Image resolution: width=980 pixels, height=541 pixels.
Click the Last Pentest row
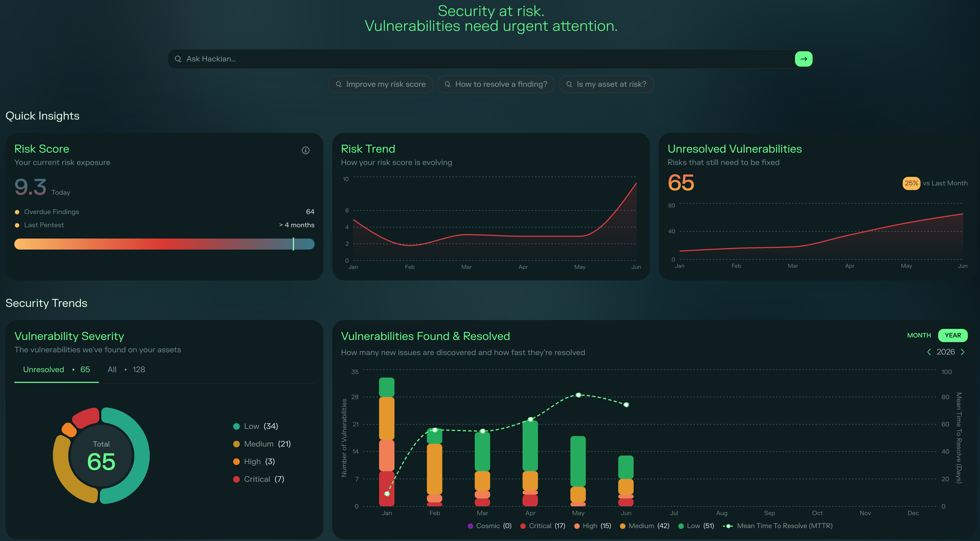click(164, 225)
